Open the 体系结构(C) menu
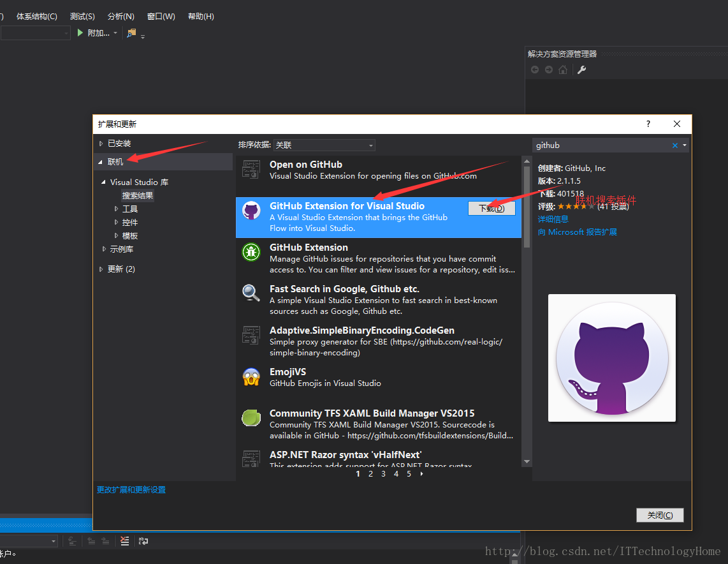Screen dimensions: 728x564 tap(37, 16)
